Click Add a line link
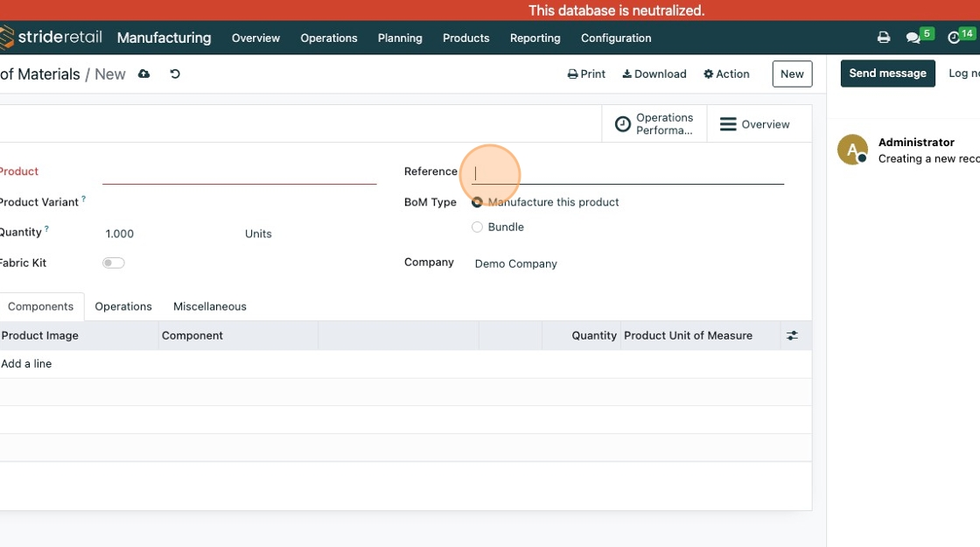 pos(26,363)
